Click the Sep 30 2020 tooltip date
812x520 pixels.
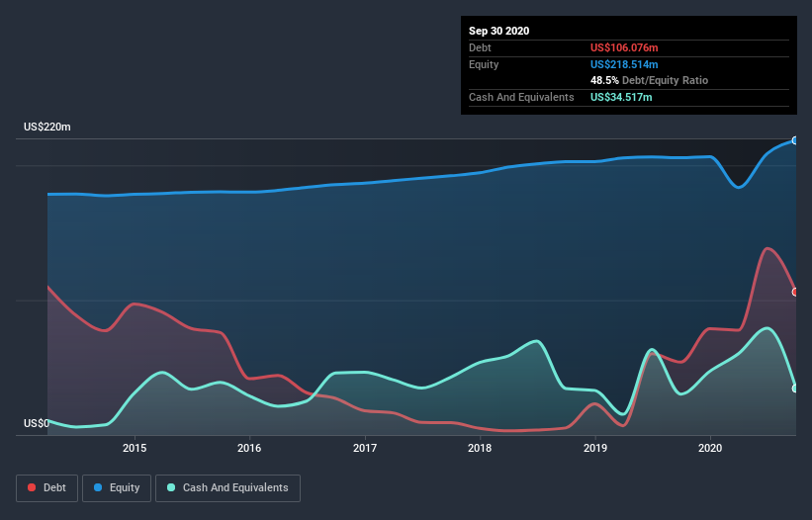(x=499, y=31)
